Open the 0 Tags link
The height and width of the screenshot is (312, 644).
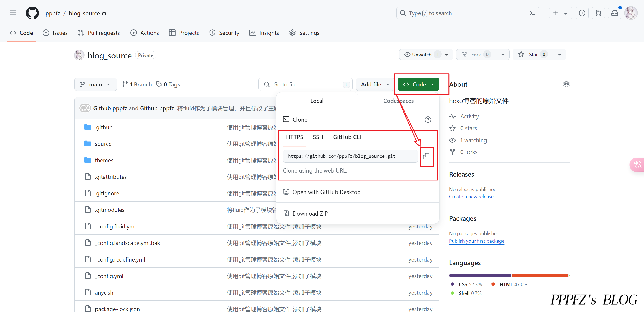click(168, 85)
